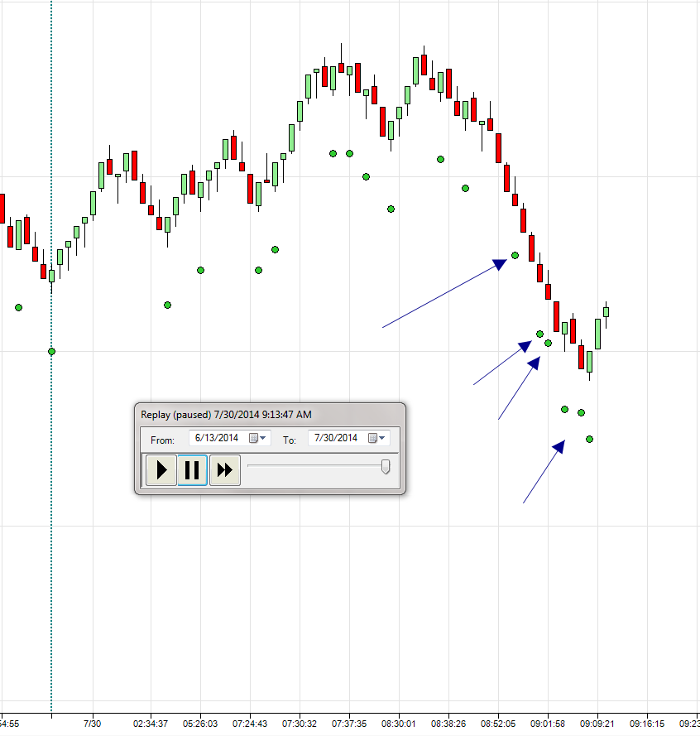Click the 09:16:15 time axis label
Image resolution: width=700 pixels, height=736 pixels.
click(647, 724)
